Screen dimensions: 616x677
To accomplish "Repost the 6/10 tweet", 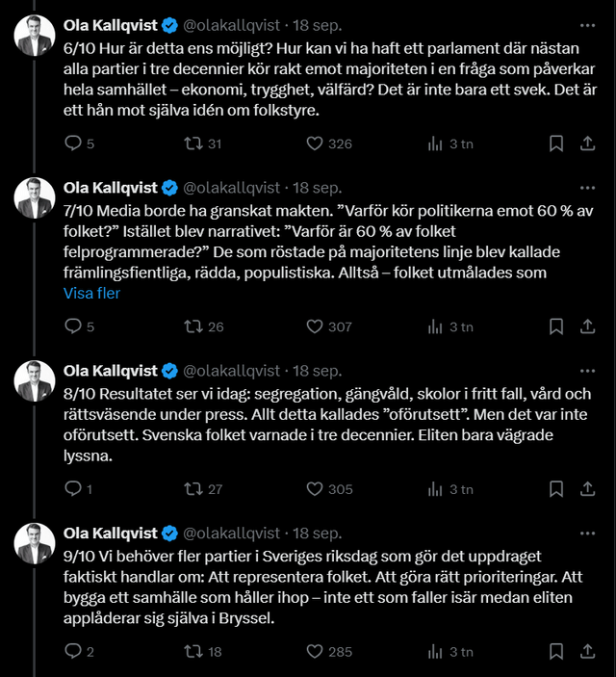I will 192,143.
